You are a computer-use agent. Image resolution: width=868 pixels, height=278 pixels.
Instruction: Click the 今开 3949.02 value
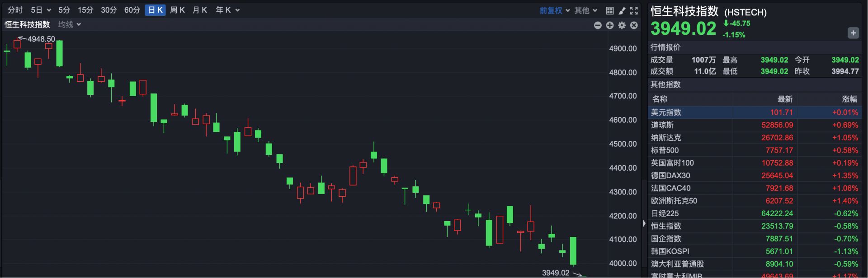(x=845, y=60)
